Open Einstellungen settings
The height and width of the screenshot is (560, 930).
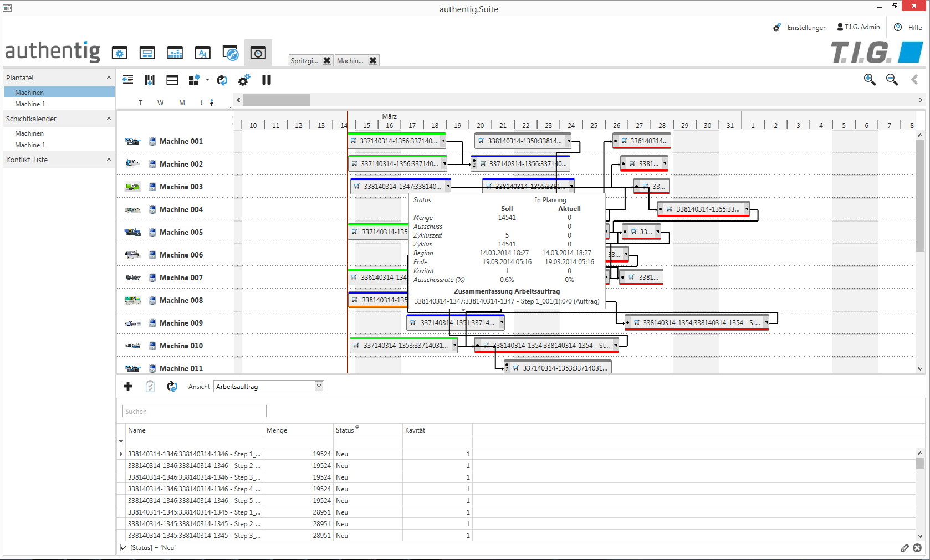(x=800, y=27)
